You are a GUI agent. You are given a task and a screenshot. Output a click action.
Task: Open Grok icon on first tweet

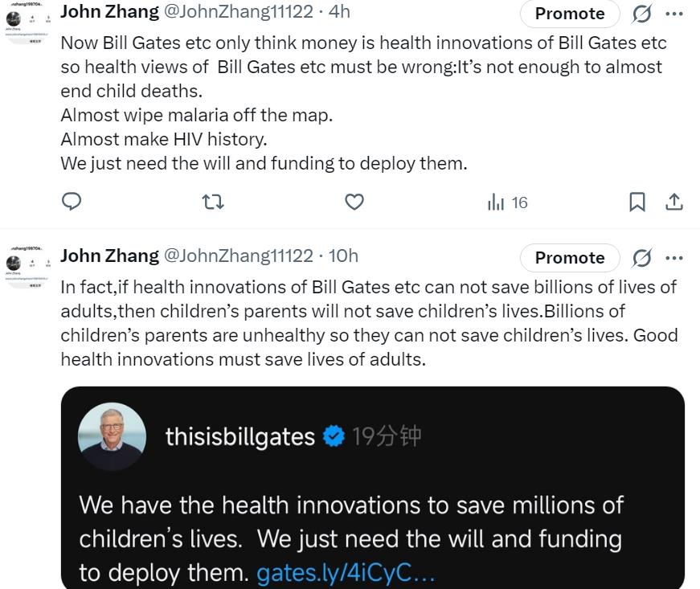pyautogui.click(x=641, y=14)
